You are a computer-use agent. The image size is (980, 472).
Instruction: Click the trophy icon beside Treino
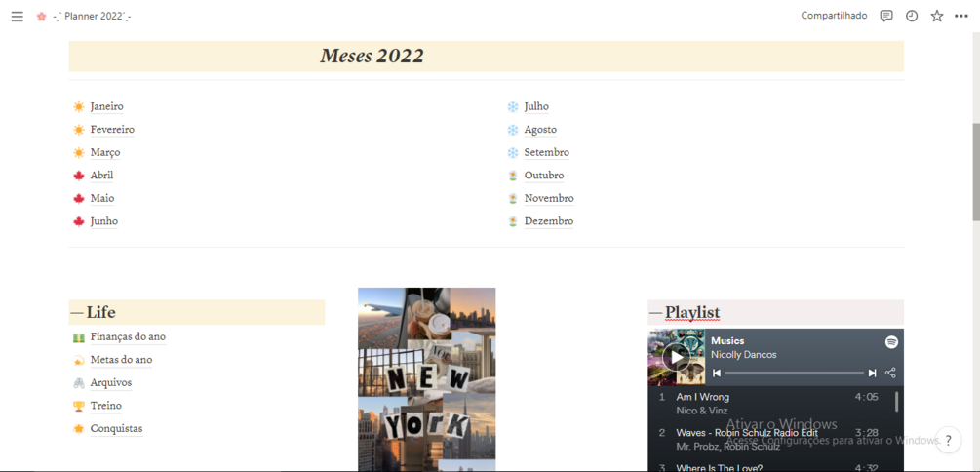[x=79, y=407]
